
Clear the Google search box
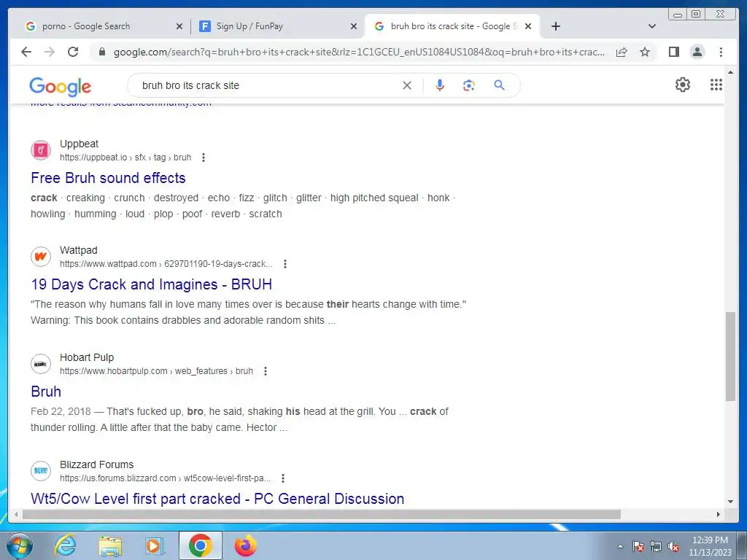[x=407, y=86]
